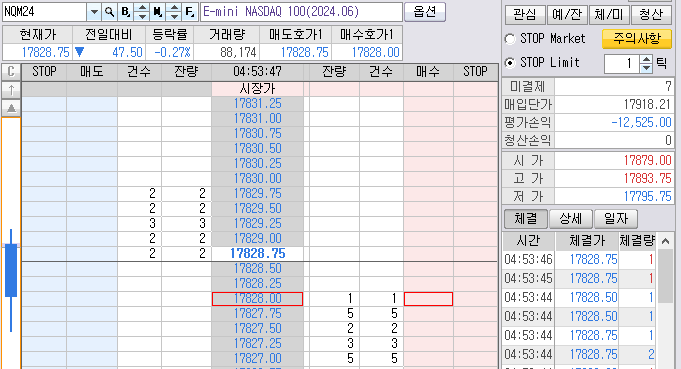Click ladder price 17830.50
681x369 pixels.
point(258,148)
